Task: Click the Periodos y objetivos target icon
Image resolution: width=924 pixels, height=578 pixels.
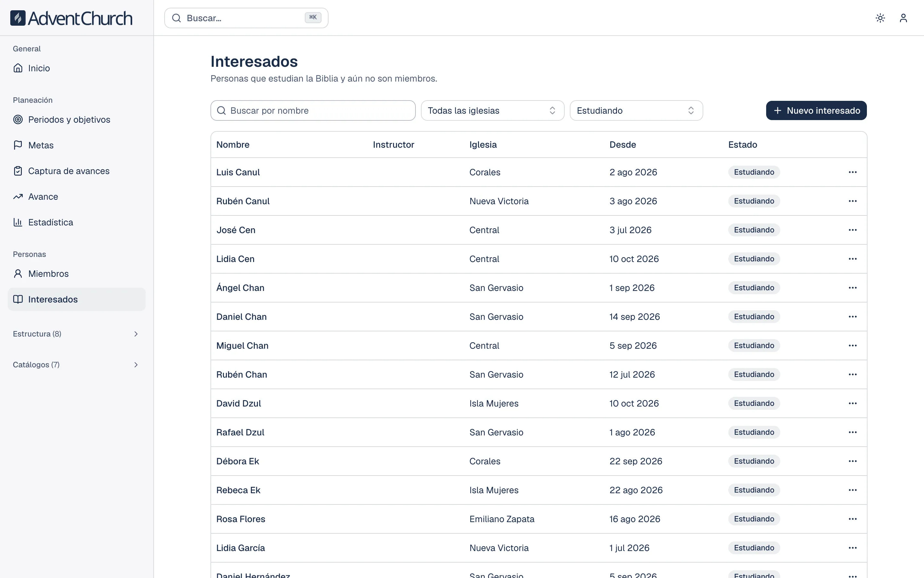Action: pyautogui.click(x=18, y=119)
